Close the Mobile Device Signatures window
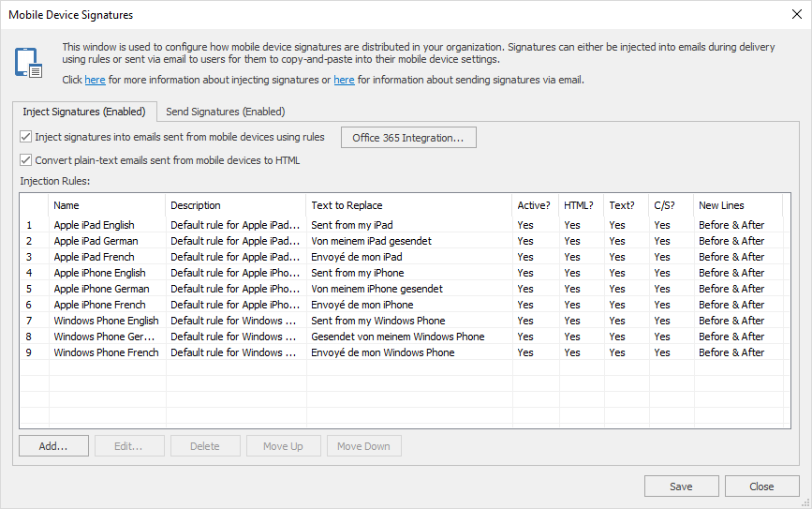812x509 pixels. pyautogui.click(x=797, y=14)
